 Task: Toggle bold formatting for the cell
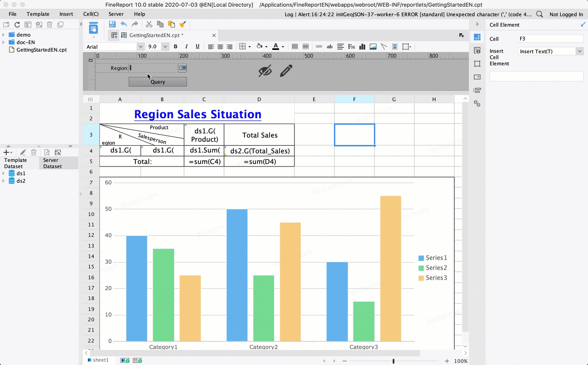[x=175, y=46]
